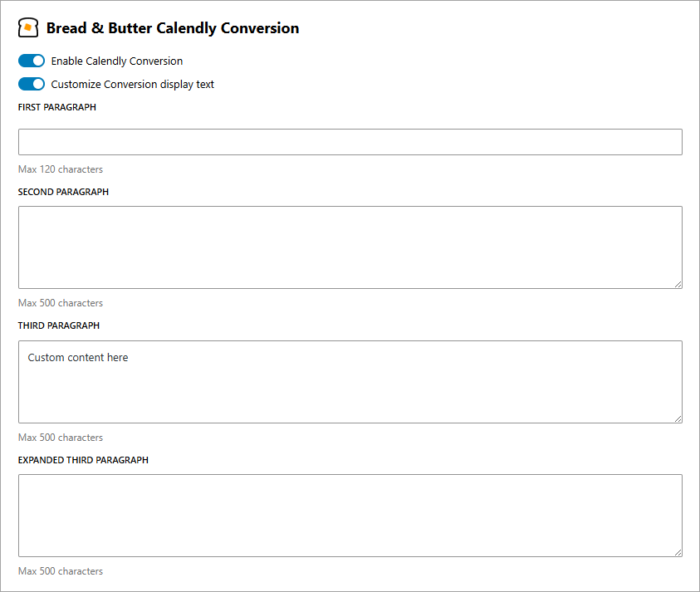
Task: Click the Third Paragraph textarea resize grip
Action: (x=678, y=418)
